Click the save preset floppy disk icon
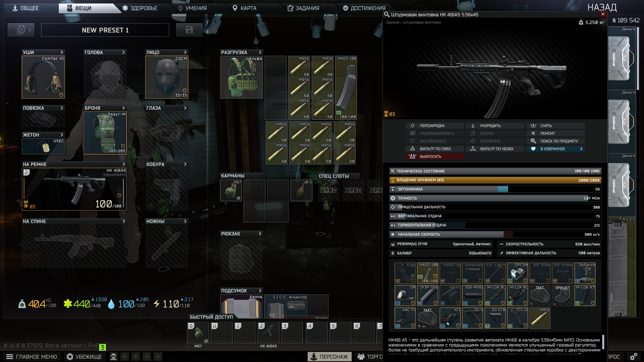 tap(189, 30)
